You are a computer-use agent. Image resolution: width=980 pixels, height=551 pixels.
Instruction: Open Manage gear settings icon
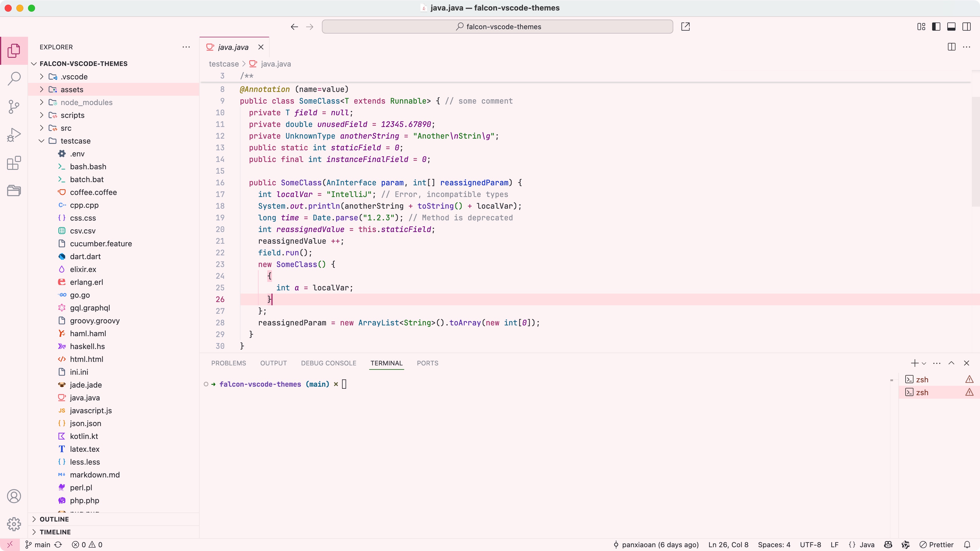14,524
